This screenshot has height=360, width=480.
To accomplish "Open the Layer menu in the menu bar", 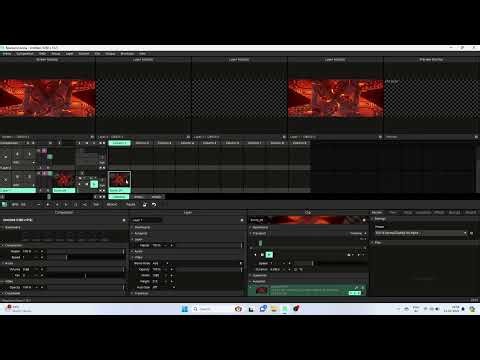I will 69,54.
